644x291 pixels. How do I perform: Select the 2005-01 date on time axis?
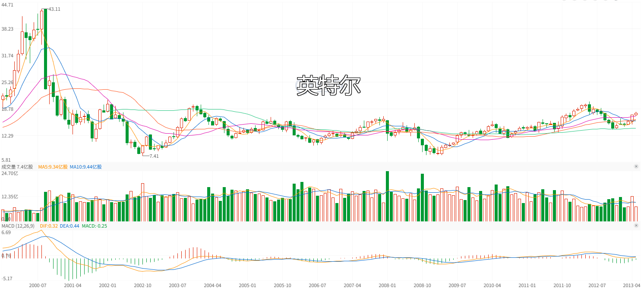[x=247, y=285]
